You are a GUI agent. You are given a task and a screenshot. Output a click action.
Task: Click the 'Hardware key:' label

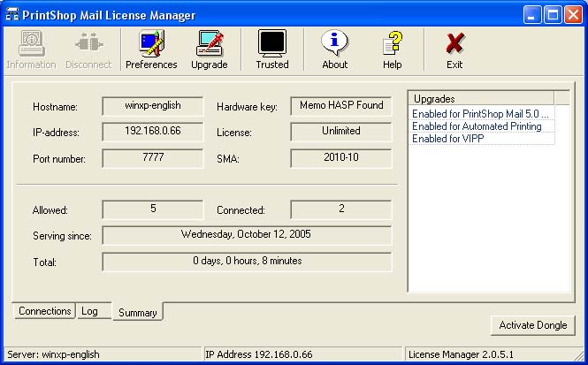point(247,107)
